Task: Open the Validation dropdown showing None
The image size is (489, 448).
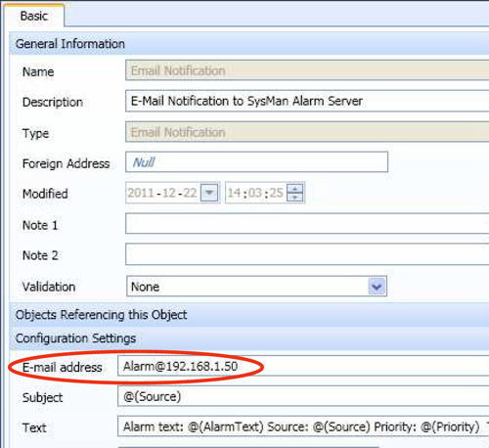Action: coord(256,287)
